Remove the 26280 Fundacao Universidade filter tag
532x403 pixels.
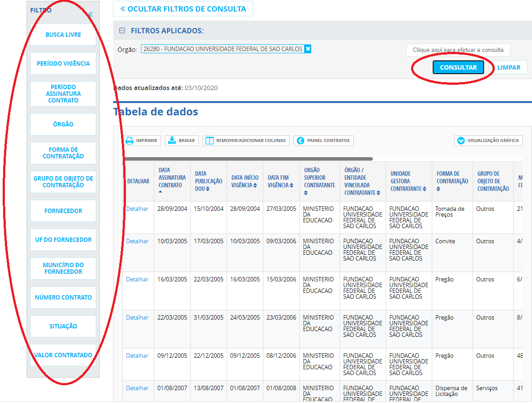pyautogui.click(x=308, y=49)
